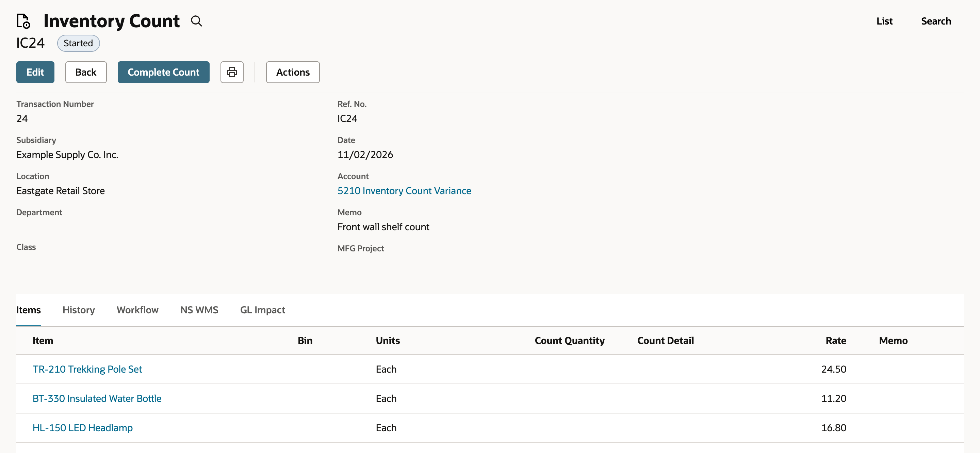Image resolution: width=980 pixels, height=453 pixels.
Task: Open the HL-150 LED Headlamp item
Action: point(83,427)
